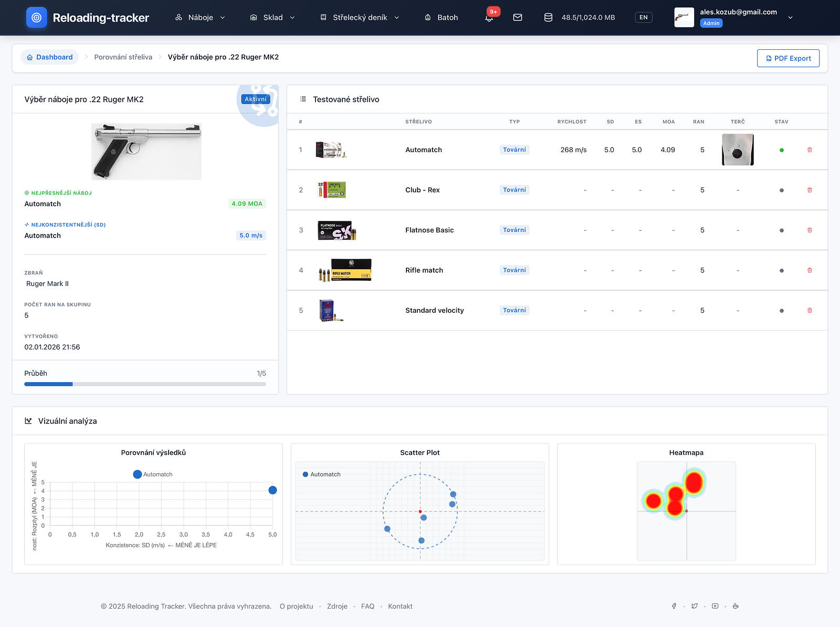Screen dimensions: 840x627
Task: Go to Porovnání střeliva breadcrumb link
Action: (123, 57)
